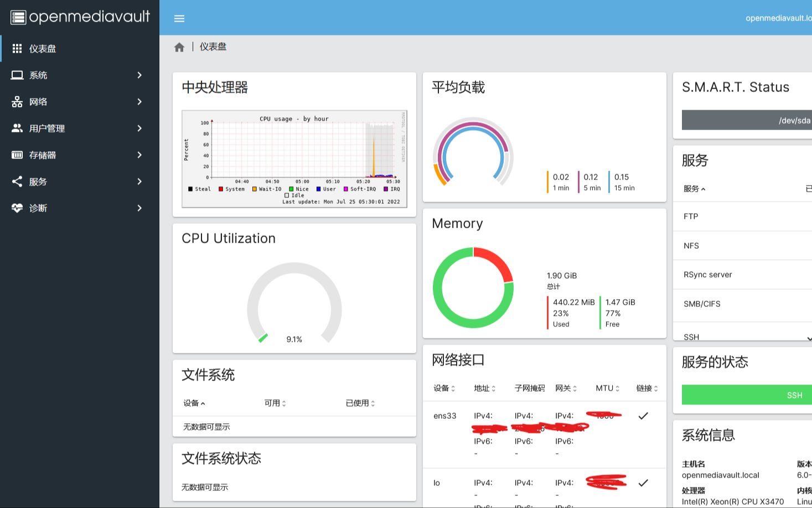Click the link checkmark for ens33
The height and width of the screenshot is (508, 812).
coord(643,415)
